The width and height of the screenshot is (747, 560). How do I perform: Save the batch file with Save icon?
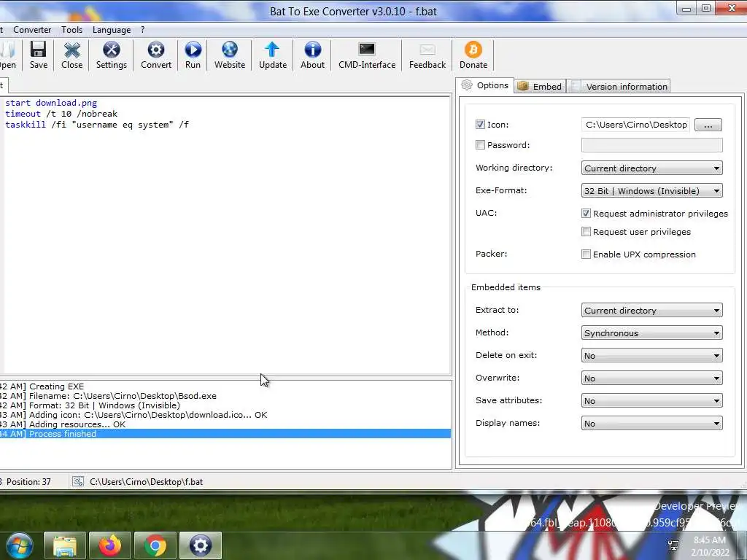pos(39,55)
